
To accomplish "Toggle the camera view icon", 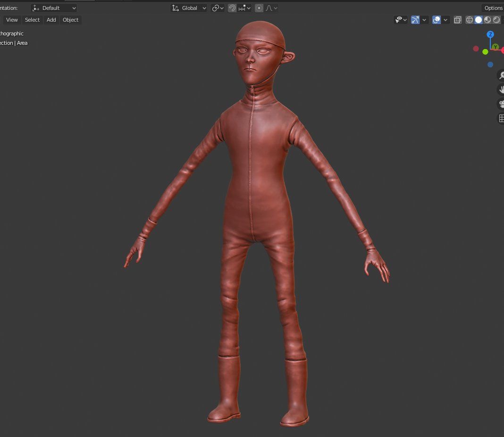I will coord(502,104).
